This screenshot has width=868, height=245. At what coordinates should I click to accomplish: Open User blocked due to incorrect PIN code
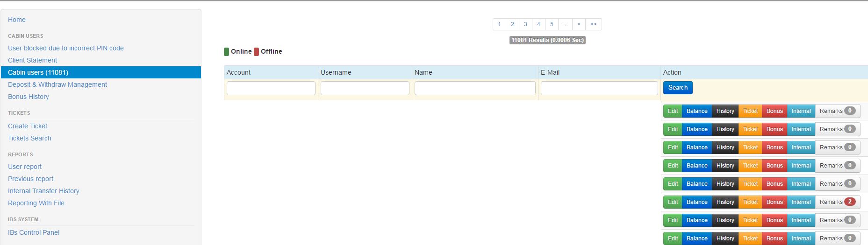pyautogui.click(x=66, y=48)
